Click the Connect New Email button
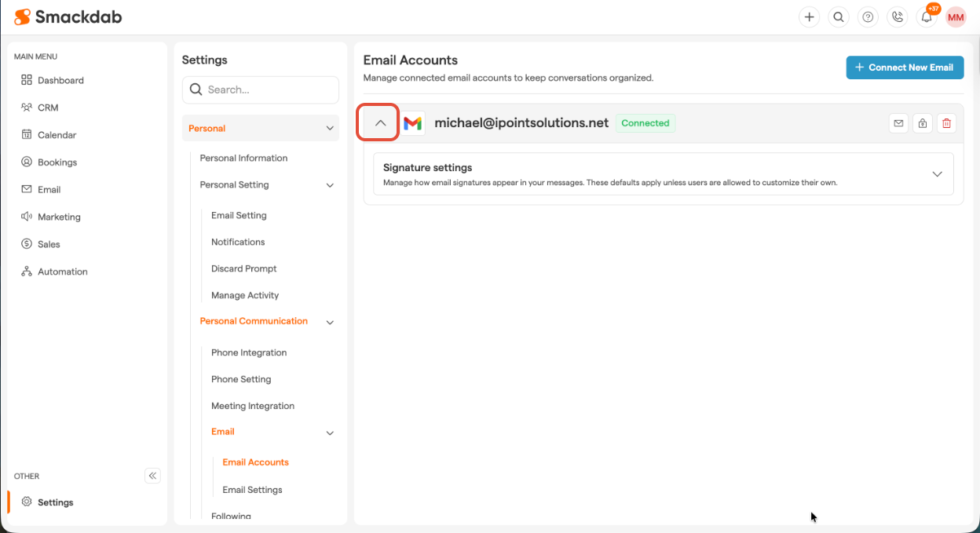 [x=904, y=68]
